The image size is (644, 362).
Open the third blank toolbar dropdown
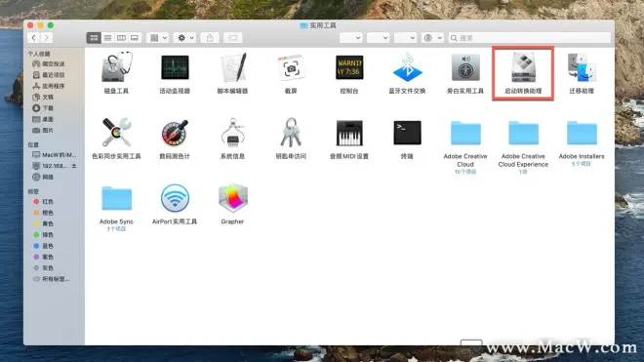[405, 38]
